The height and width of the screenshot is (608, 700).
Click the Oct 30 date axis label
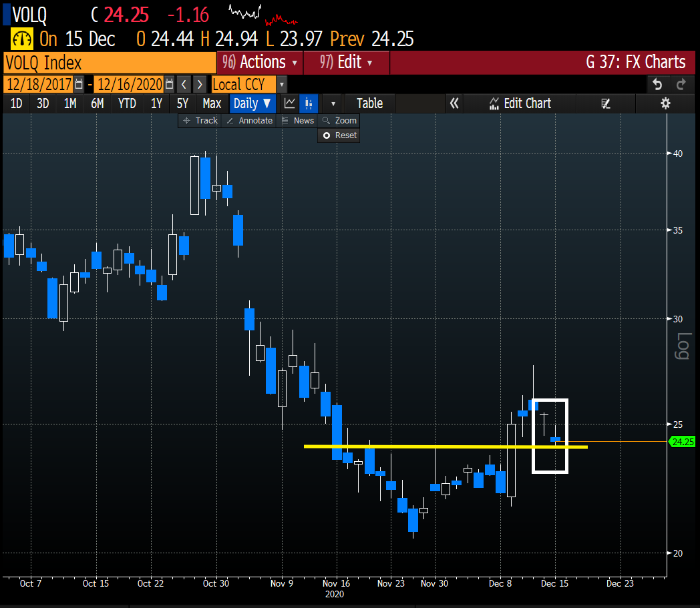(216, 583)
